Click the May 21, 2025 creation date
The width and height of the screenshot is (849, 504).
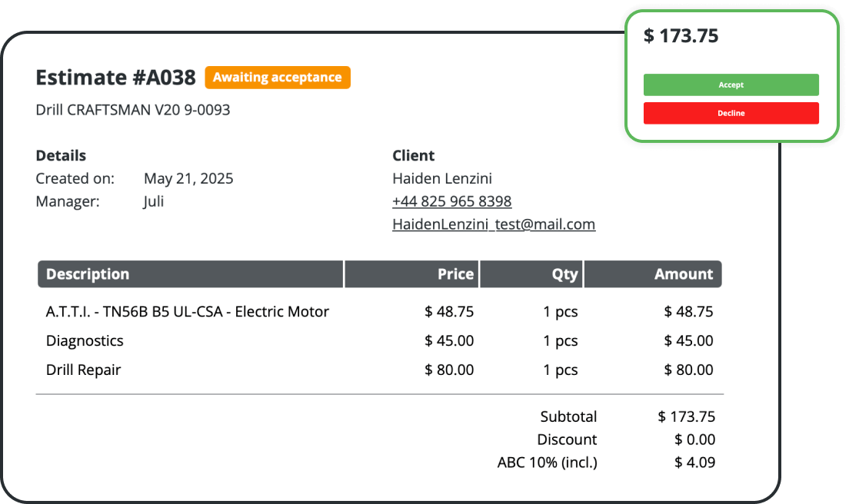pos(188,179)
